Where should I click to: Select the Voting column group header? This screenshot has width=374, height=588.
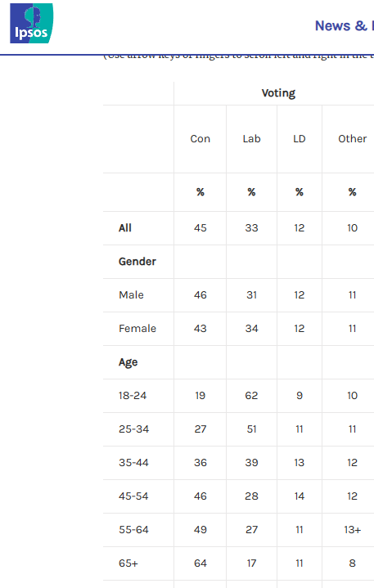[278, 93]
